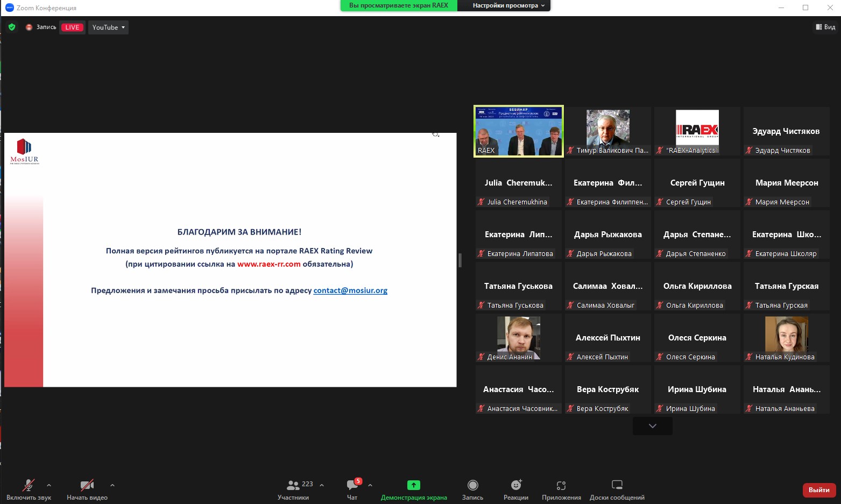The width and height of the screenshot is (841, 504).
Task: Click the Запись record button in toolbar
Action: click(x=473, y=489)
